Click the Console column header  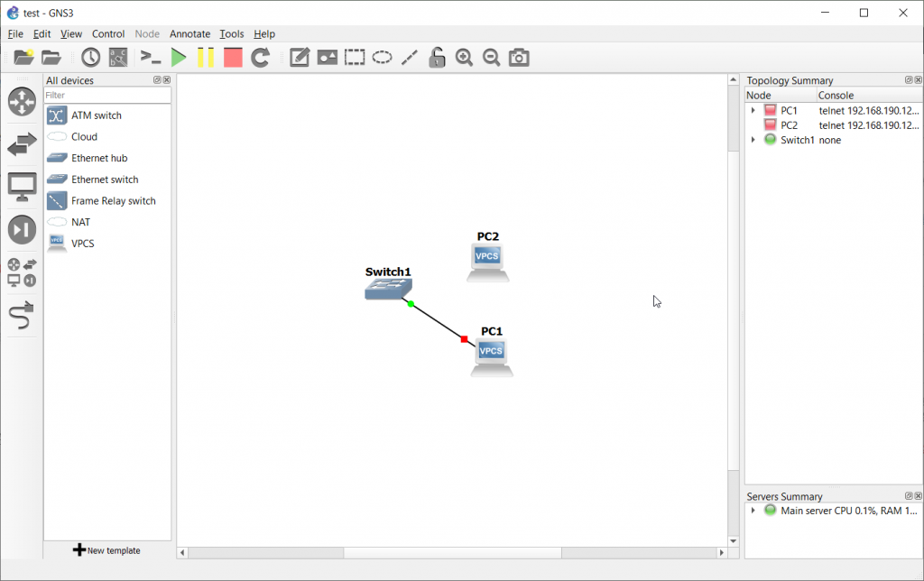(x=869, y=95)
